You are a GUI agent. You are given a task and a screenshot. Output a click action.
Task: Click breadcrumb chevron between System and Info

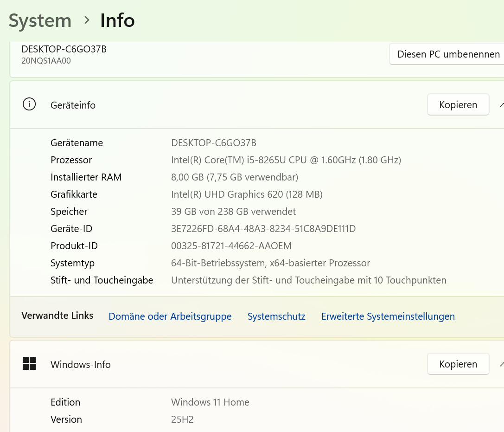[x=86, y=20]
